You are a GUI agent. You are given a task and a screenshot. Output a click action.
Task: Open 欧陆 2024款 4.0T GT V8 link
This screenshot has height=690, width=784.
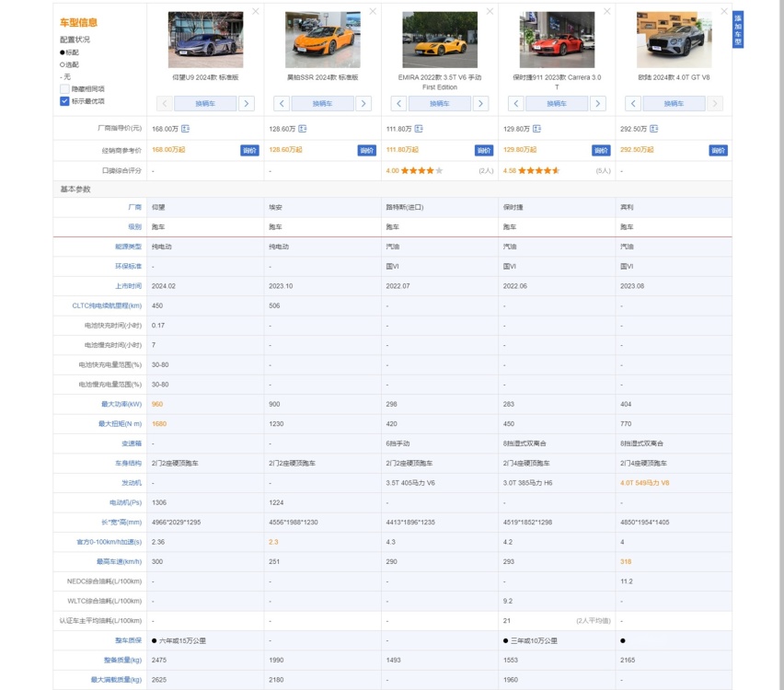click(674, 77)
